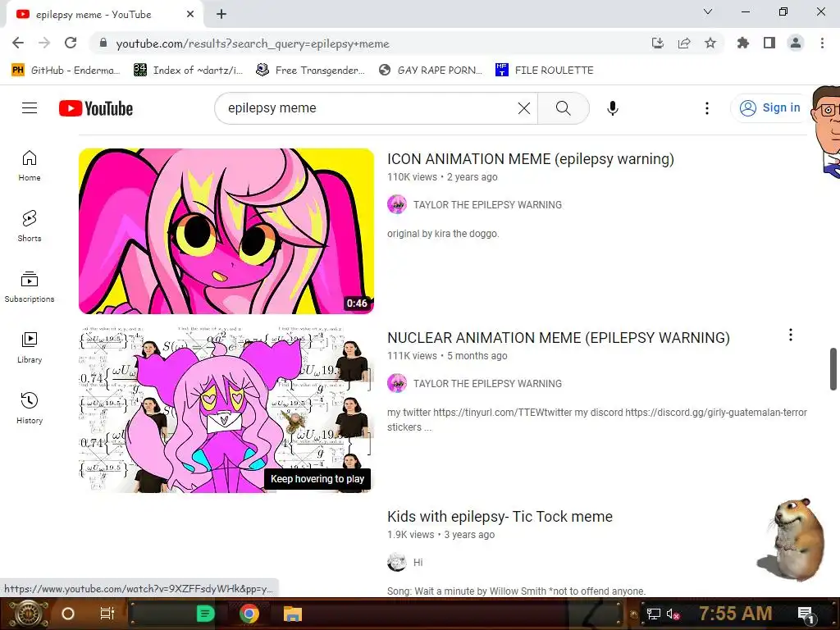This screenshot has height=630, width=840.
Task: Click the page vertical scrollbar thumb
Action: pyautogui.click(x=833, y=369)
